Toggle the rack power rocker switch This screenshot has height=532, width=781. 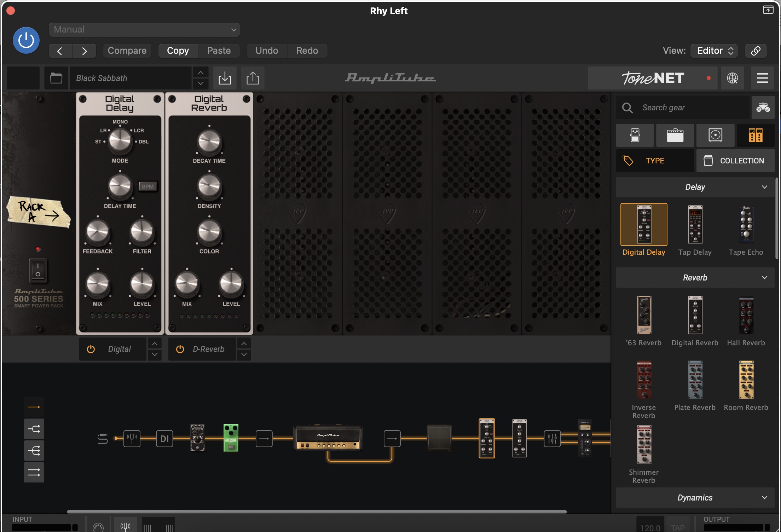pyautogui.click(x=38, y=270)
